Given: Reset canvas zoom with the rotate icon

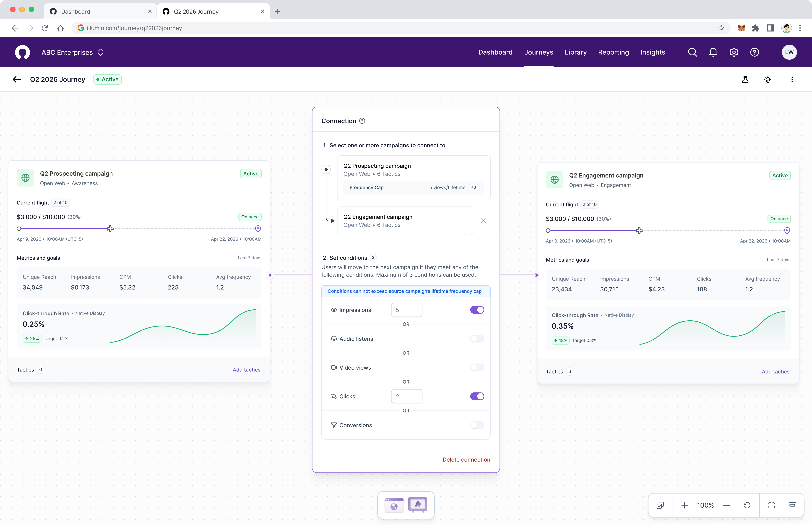Looking at the screenshot, I should pyautogui.click(x=747, y=505).
